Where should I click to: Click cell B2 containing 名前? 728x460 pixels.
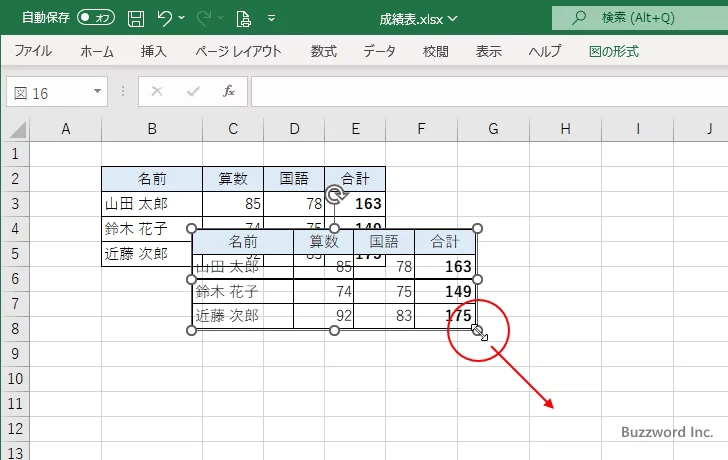point(152,179)
